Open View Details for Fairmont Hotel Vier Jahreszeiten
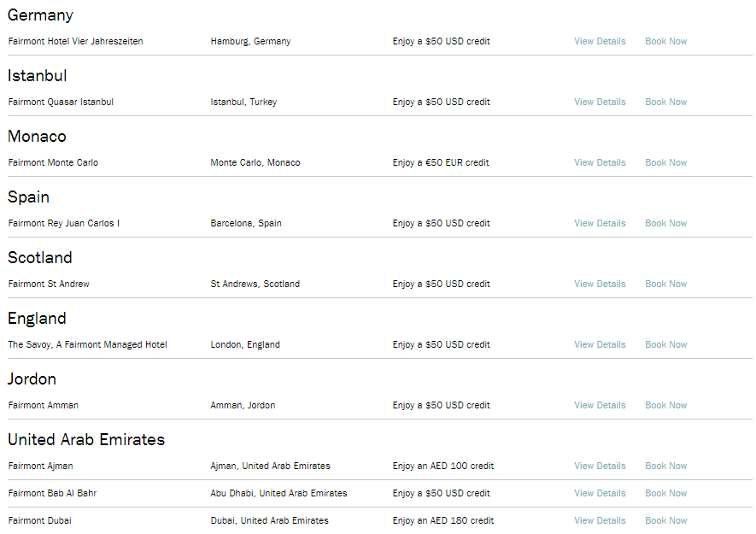The image size is (756, 534). [x=600, y=42]
